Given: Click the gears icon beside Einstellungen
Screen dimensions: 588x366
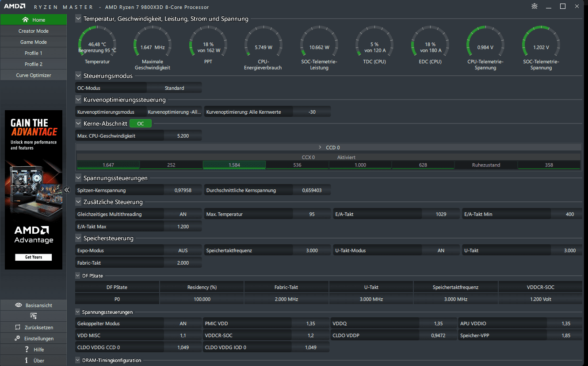Looking at the screenshot, I should (18, 339).
